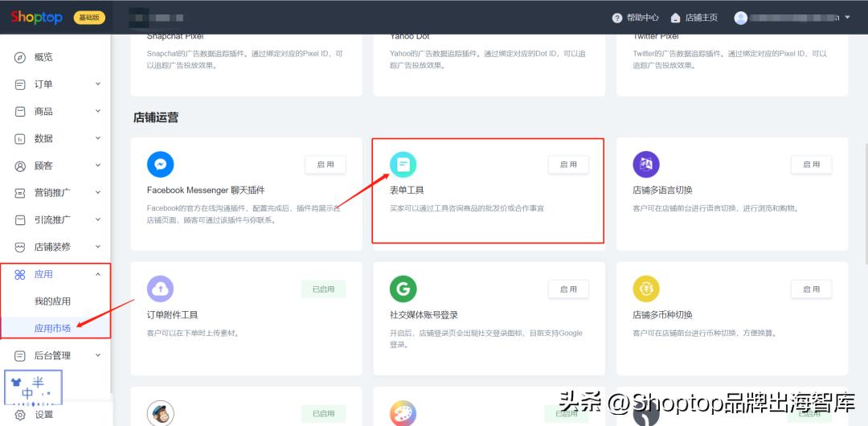Click the 社交媒体账号登录 title text
Viewport: 868px width, 426px height.
click(x=424, y=314)
